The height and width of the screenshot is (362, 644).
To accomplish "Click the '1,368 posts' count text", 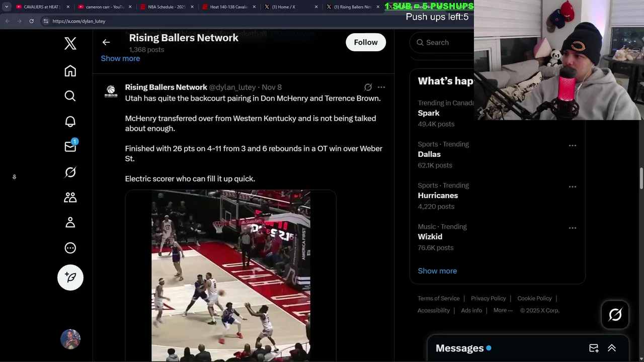I will [x=146, y=50].
